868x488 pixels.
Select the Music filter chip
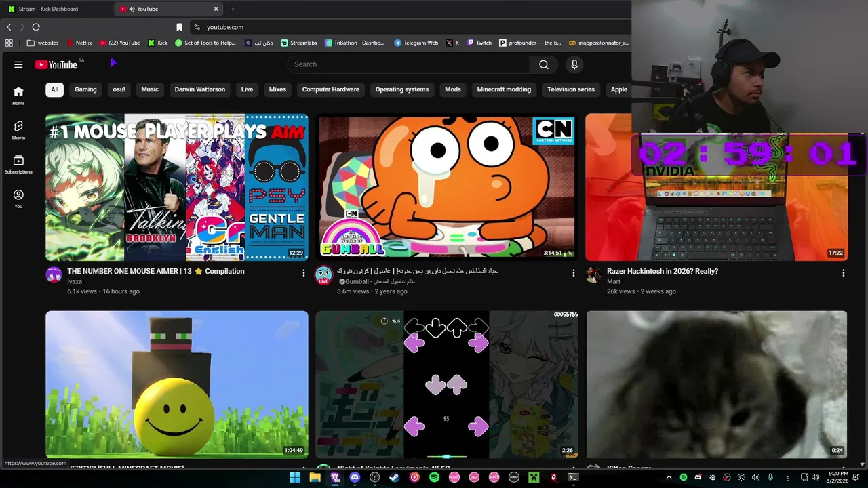click(150, 89)
